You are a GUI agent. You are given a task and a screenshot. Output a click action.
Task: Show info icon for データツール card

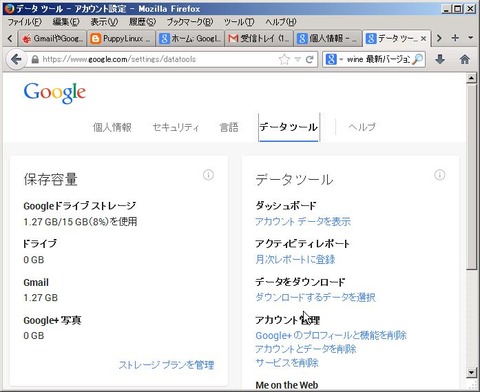[440, 175]
